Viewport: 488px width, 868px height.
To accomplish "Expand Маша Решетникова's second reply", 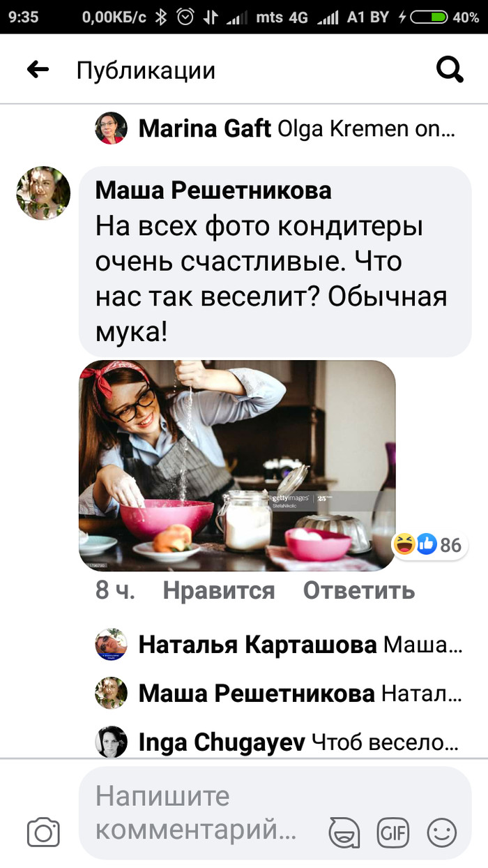I will 299,693.
